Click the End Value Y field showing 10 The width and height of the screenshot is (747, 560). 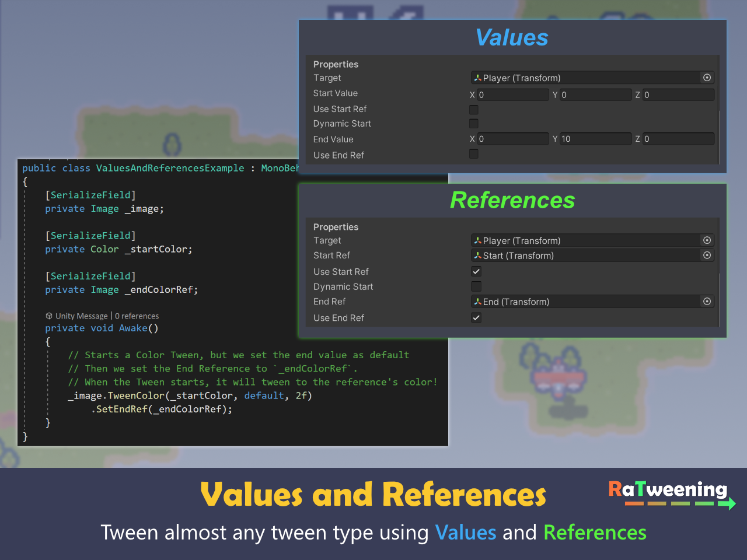click(595, 139)
